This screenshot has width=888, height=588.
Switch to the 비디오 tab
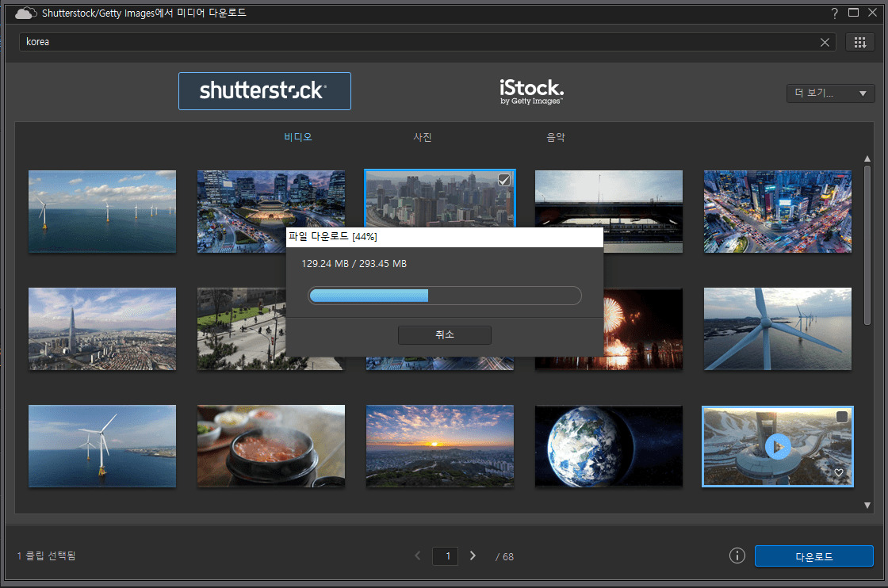(x=298, y=137)
